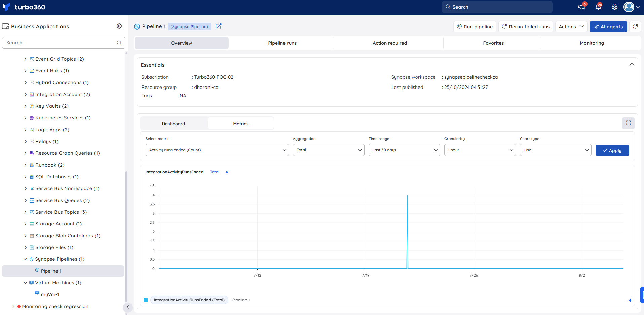Select the myVm-1 tree item
The height and width of the screenshot is (315, 644).
tap(50, 294)
